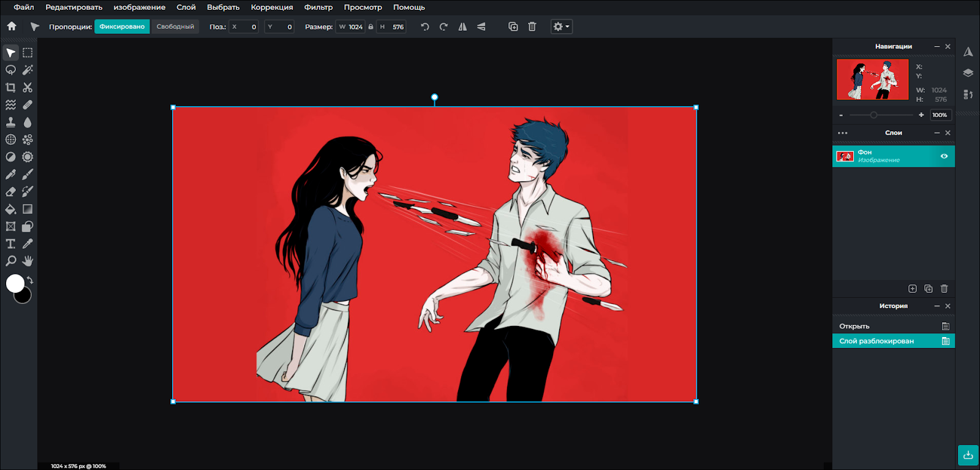
Task: Select the Zoom magnifier tool
Action: tap(10, 261)
